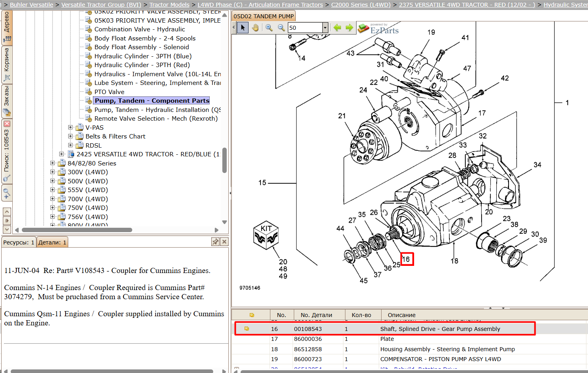
Task: Open the Ресурсы: 1 tab
Action: [x=19, y=242]
